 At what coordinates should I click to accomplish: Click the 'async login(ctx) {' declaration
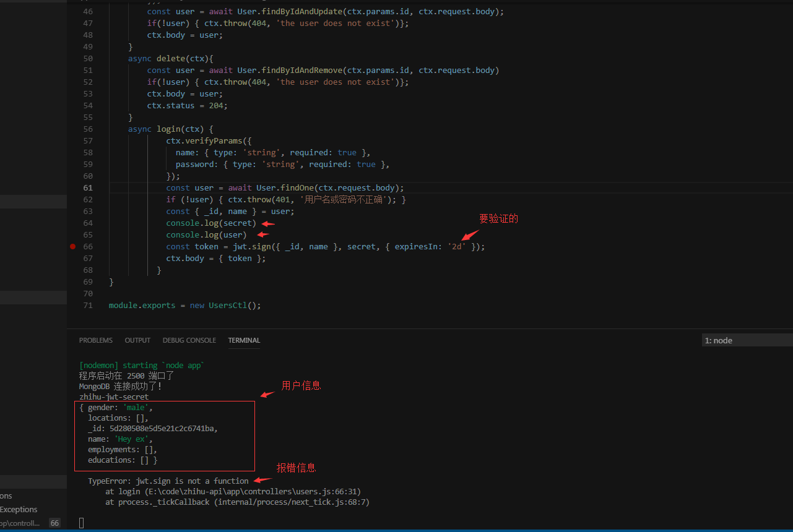coord(171,129)
